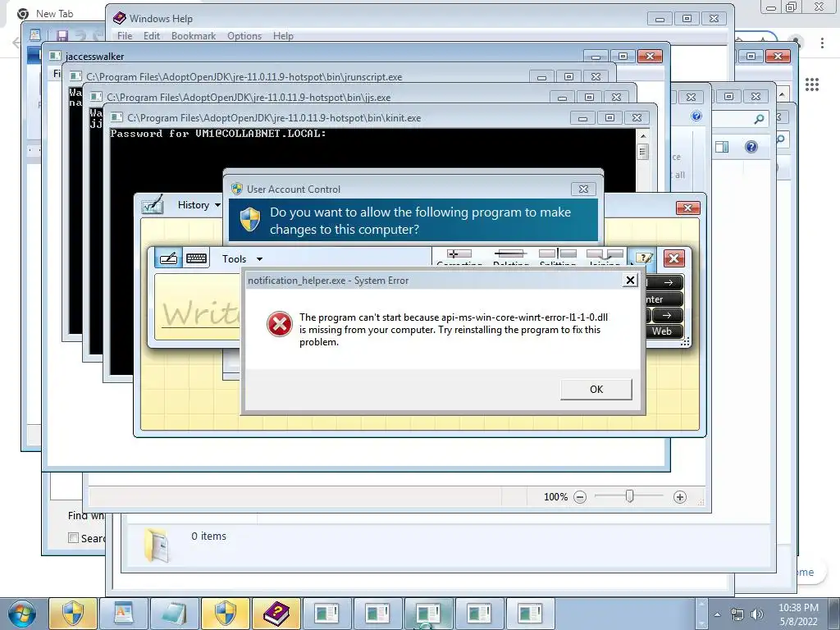Image resolution: width=840 pixels, height=630 pixels.
Task: Open the WordPad taskbar button
Action: [123, 614]
